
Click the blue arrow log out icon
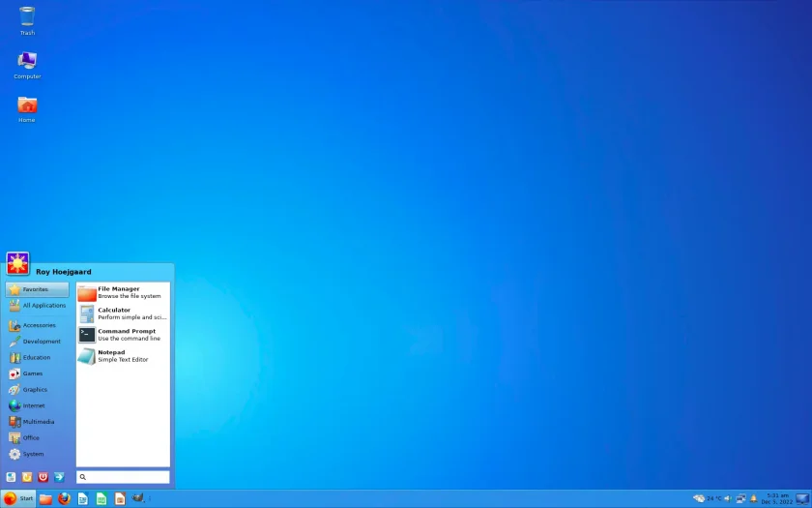point(59,477)
